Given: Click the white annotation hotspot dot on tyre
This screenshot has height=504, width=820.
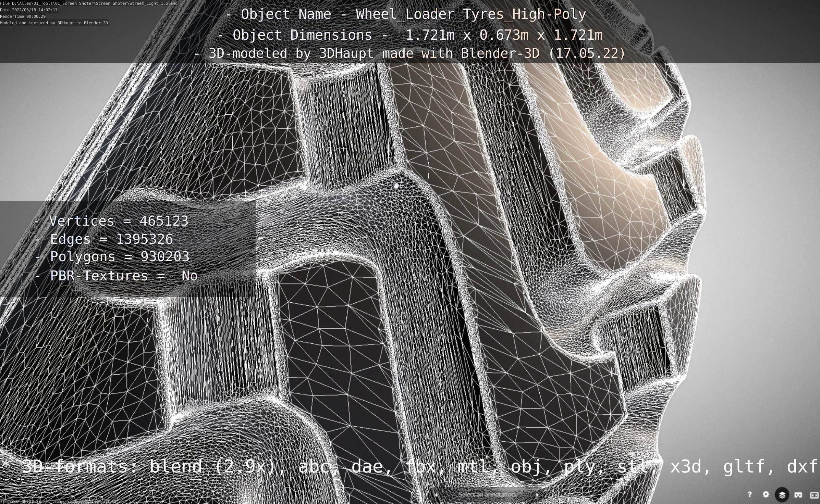Looking at the screenshot, I should coord(396,186).
